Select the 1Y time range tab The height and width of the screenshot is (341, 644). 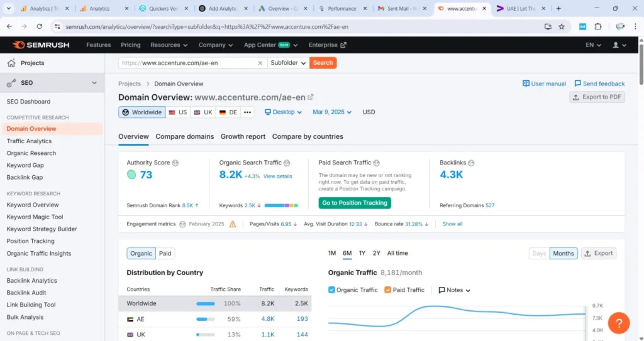tap(362, 253)
